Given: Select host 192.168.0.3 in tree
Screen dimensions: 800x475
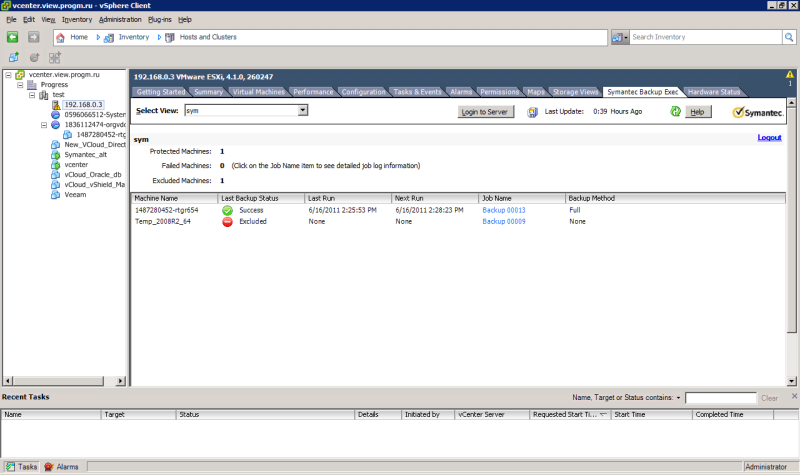Looking at the screenshot, I should click(x=83, y=105).
